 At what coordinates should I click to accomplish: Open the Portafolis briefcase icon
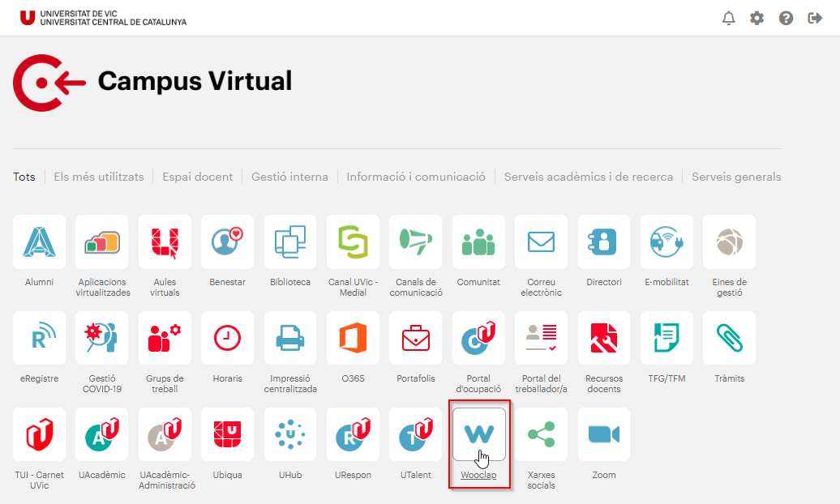tap(416, 339)
